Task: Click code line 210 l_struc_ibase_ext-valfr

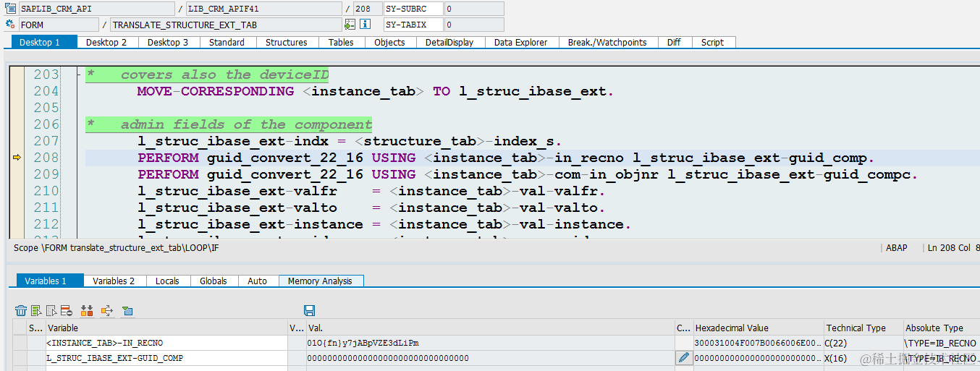Action: [371, 191]
